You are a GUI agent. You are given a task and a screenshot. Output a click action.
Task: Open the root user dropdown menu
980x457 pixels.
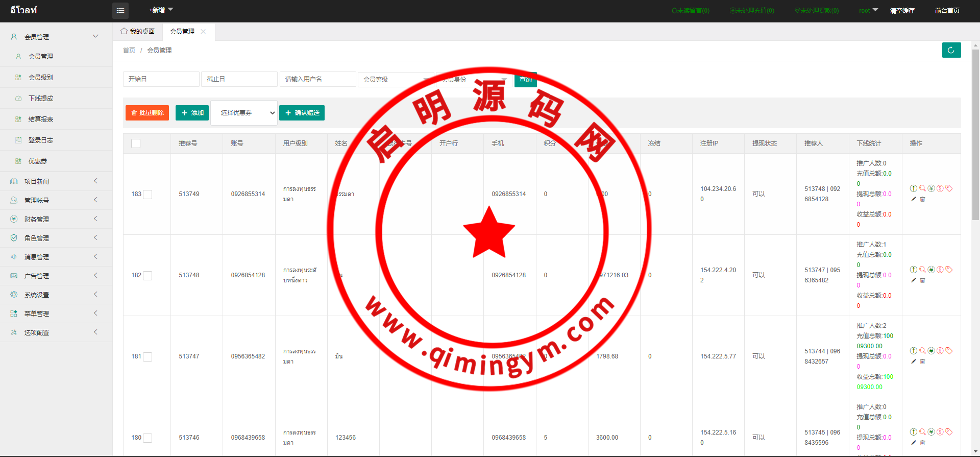click(868, 10)
